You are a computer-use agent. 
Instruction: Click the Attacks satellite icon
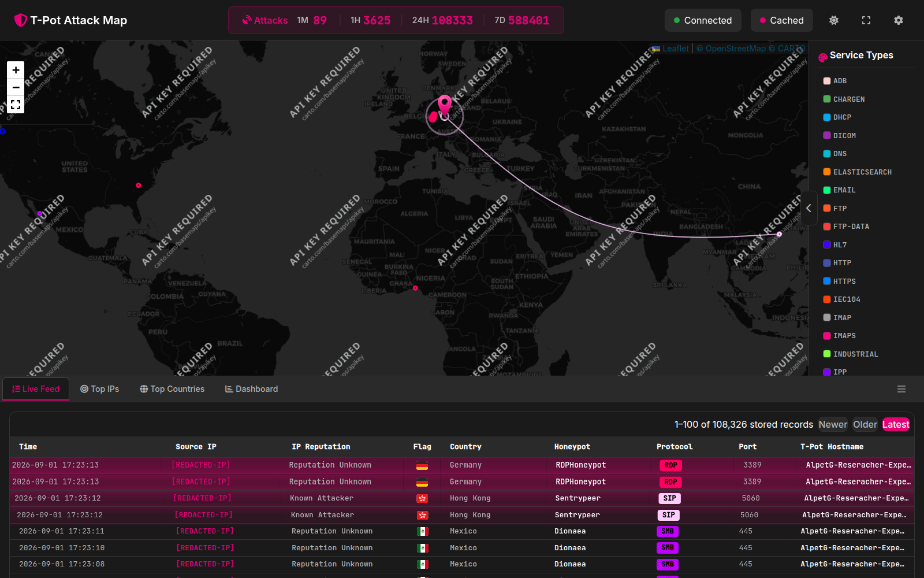click(x=247, y=20)
